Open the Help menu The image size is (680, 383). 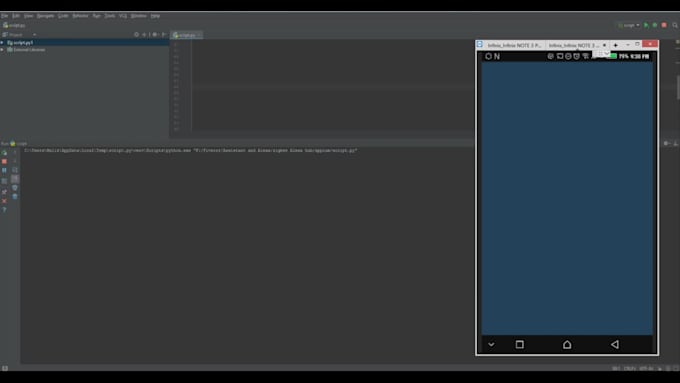pyautogui.click(x=155, y=16)
